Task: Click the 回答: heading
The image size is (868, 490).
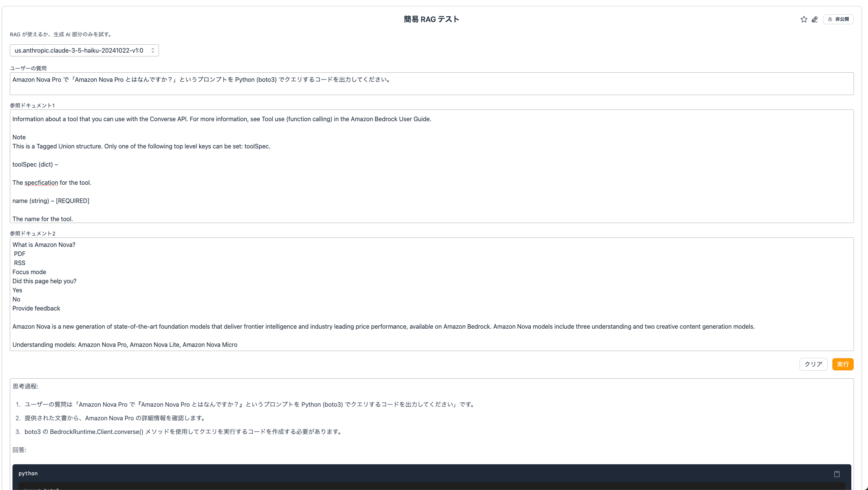Action: tap(19, 450)
